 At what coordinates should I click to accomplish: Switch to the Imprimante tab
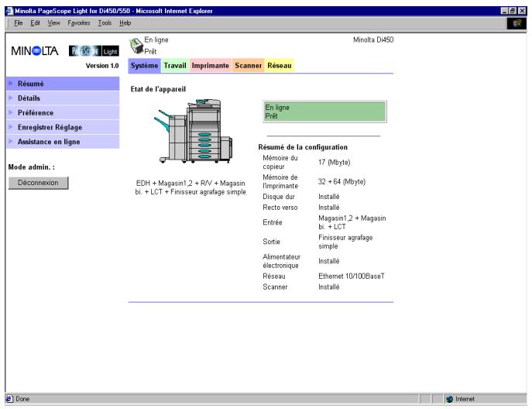(211, 66)
